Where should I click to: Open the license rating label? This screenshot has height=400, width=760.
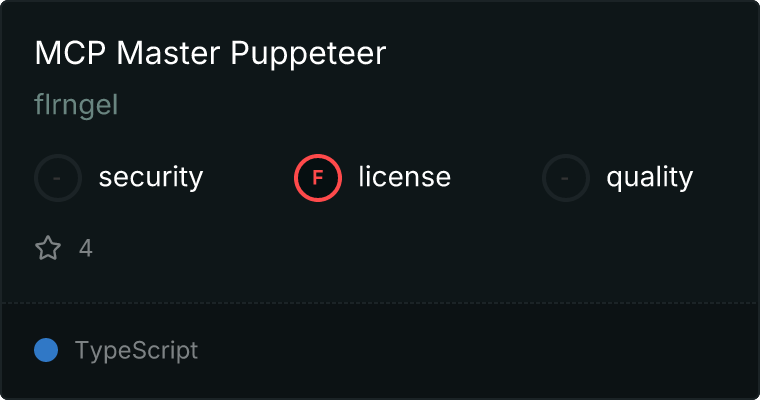click(x=405, y=176)
